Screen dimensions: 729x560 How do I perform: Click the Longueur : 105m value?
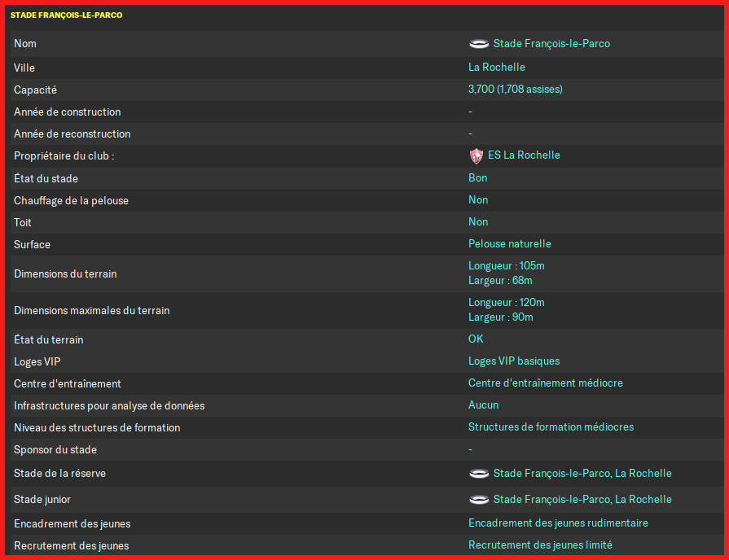507,266
